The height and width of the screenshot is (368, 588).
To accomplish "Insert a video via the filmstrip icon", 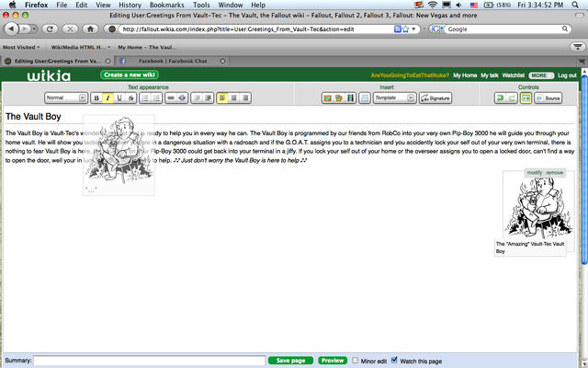I will click(350, 98).
